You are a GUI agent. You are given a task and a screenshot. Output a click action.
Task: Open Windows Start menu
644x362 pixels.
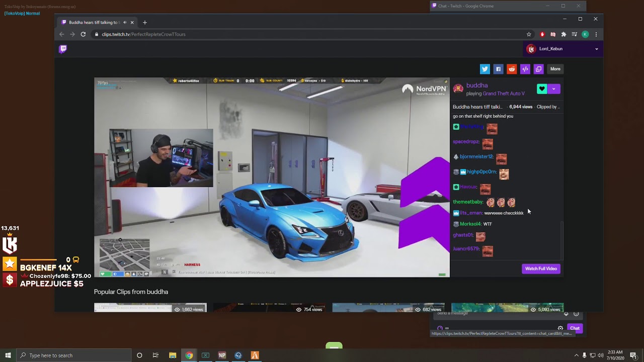coord(8,355)
